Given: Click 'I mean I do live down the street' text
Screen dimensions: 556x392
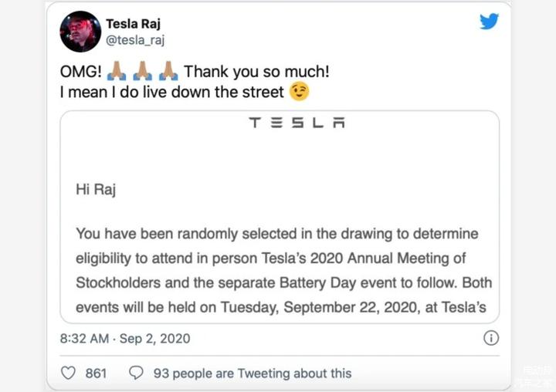Looking at the screenshot, I should [172, 92].
